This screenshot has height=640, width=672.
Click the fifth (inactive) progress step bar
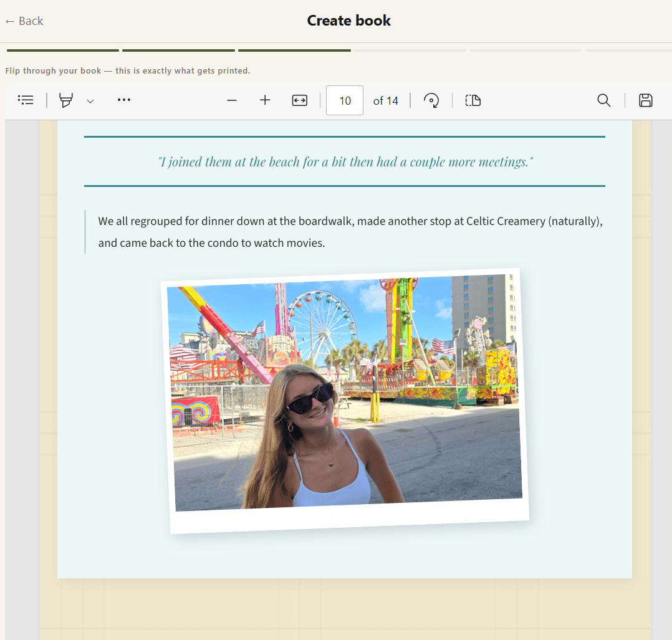click(x=526, y=50)
